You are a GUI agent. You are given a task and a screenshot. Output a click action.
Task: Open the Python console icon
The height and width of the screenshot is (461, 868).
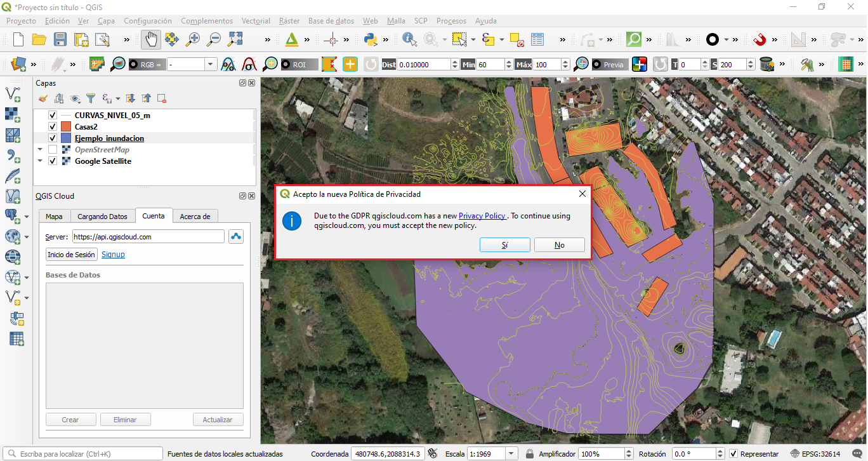[x=371, y=39]
